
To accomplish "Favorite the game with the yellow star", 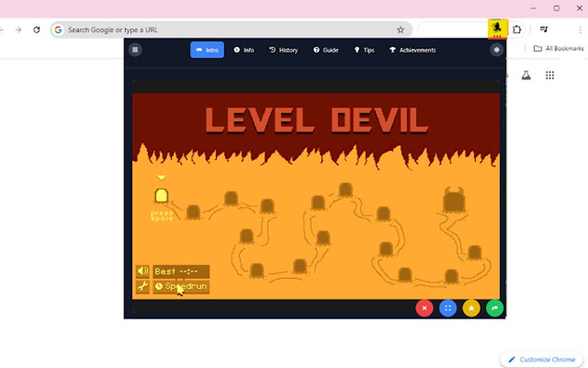I will 471,308.
